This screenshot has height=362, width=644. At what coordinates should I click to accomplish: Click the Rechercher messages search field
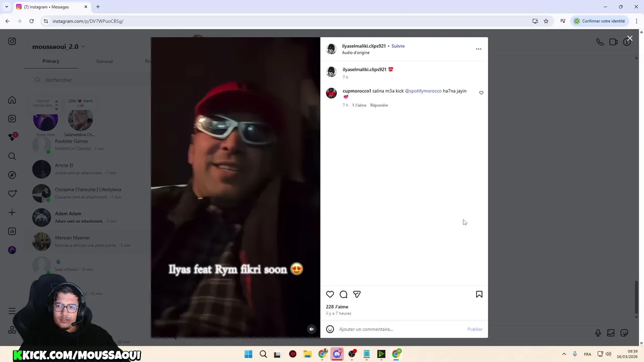[91, 80]
